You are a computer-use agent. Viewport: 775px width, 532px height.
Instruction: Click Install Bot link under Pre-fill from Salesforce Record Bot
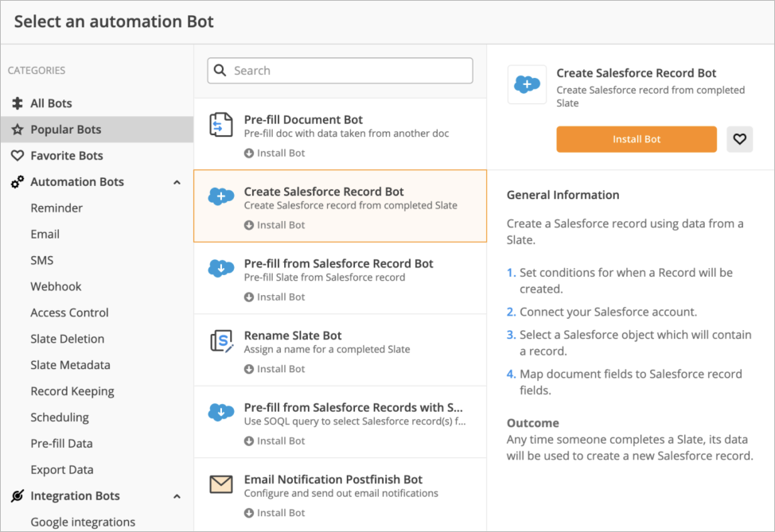coord(281,297)
